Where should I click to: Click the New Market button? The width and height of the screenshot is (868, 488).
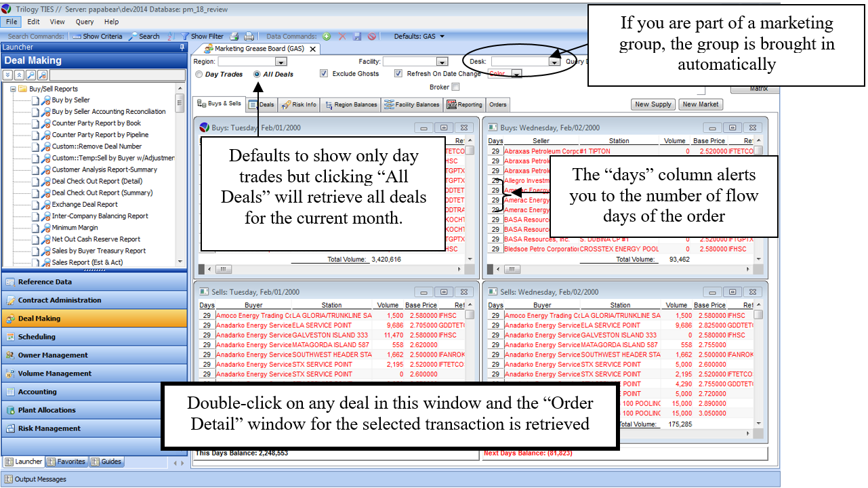click(700, 104)
